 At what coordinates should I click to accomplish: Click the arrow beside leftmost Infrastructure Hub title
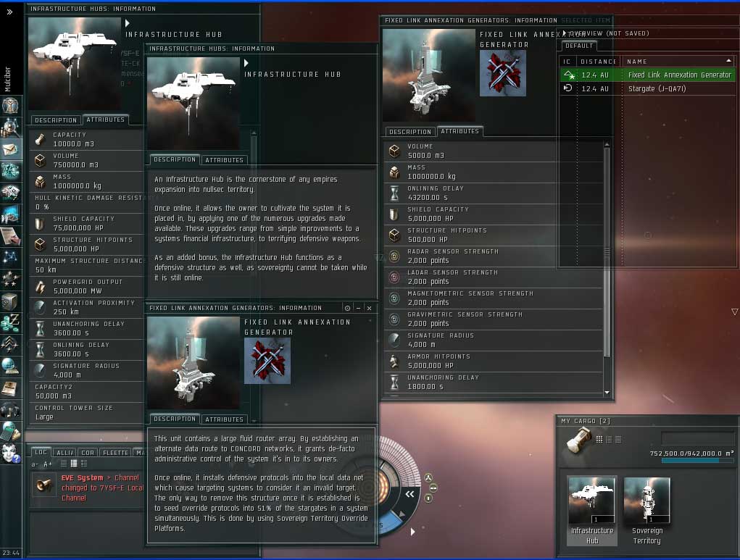(127, 22)
